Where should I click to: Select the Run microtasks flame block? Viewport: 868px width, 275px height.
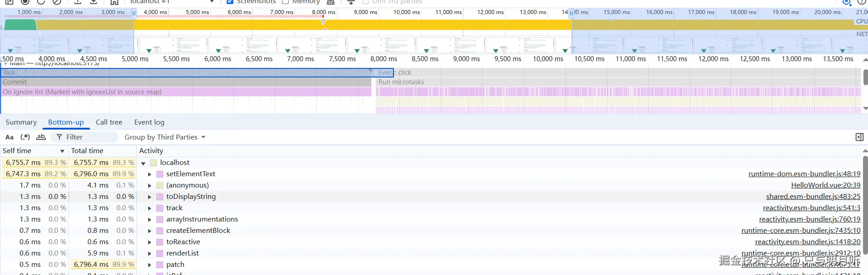[x=618, y=82]
